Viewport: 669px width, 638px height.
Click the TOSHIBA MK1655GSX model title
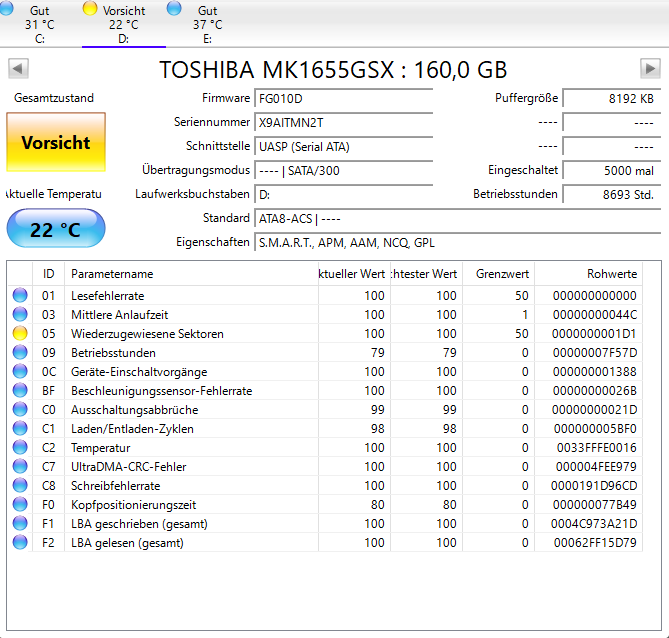333,70
